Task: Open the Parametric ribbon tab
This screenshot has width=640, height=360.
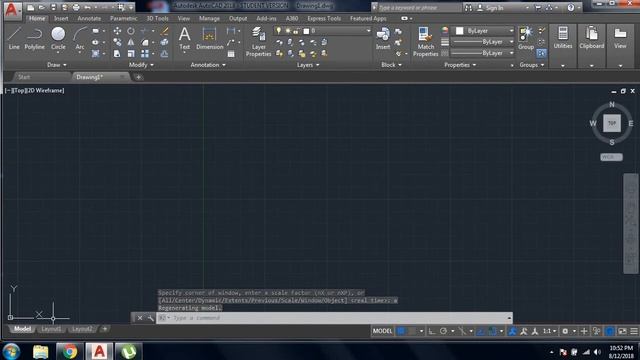Action: pos(124,18)
